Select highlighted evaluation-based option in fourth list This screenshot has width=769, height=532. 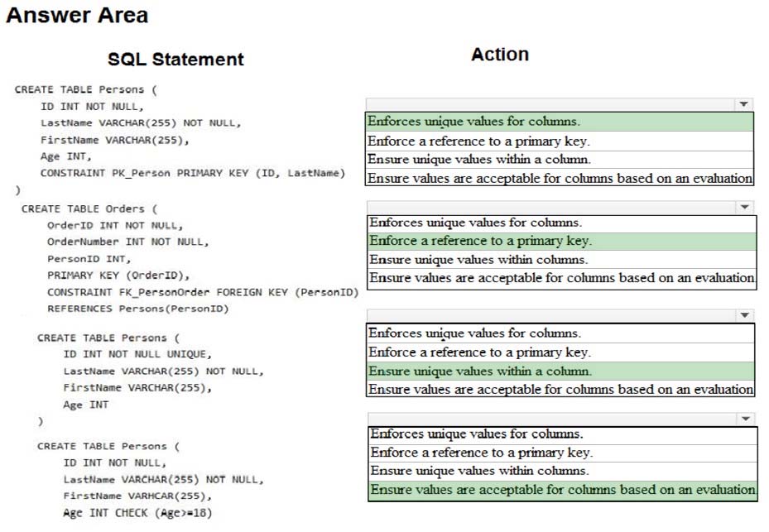coord(563,491)
